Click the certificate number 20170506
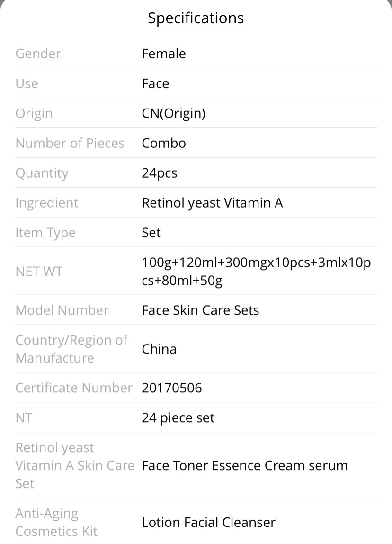 [171, 388]
